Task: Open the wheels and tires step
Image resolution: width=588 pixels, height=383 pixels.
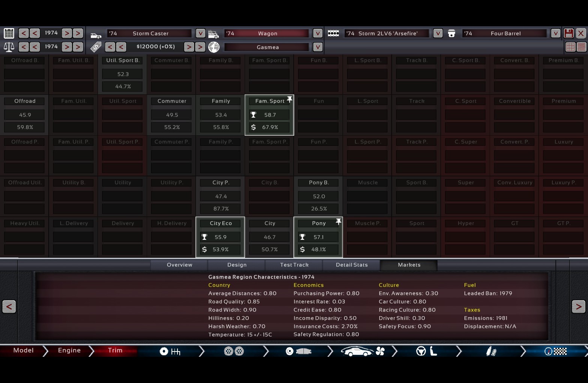Action: 234,351
